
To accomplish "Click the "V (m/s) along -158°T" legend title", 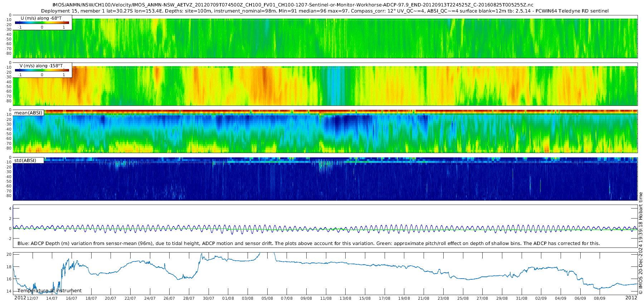I will 41,66.
